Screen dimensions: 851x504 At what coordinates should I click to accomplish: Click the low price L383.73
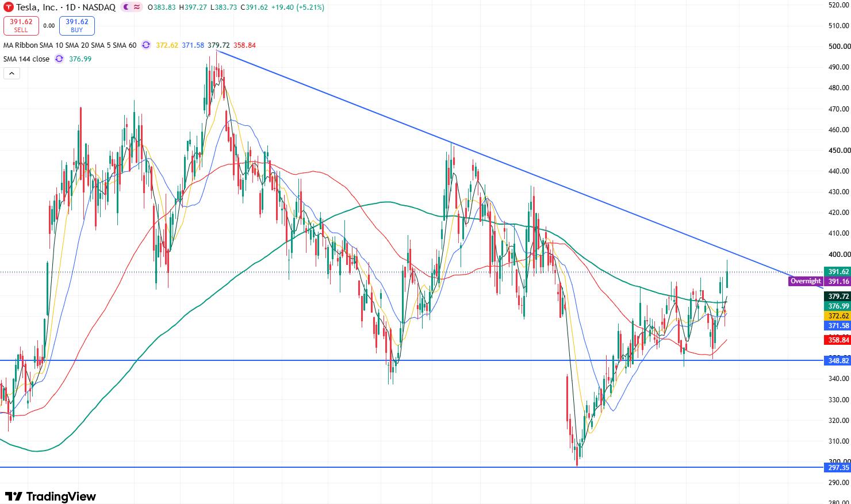coord(223,7)
